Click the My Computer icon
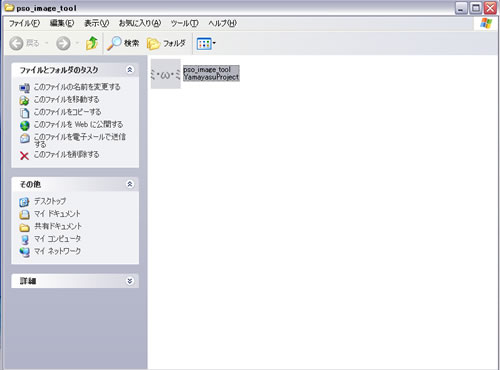Viewport: 500px width, 370px height. coord(24,240)
